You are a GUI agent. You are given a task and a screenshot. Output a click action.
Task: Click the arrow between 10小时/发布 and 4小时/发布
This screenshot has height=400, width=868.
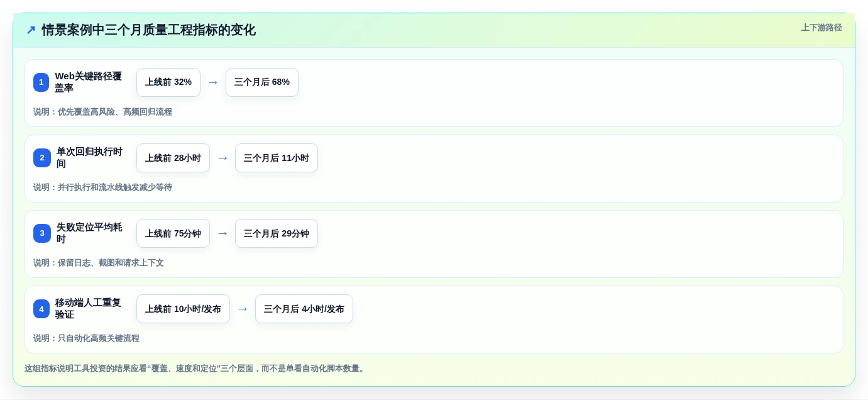pyautogui.click(x=243, y=309)
